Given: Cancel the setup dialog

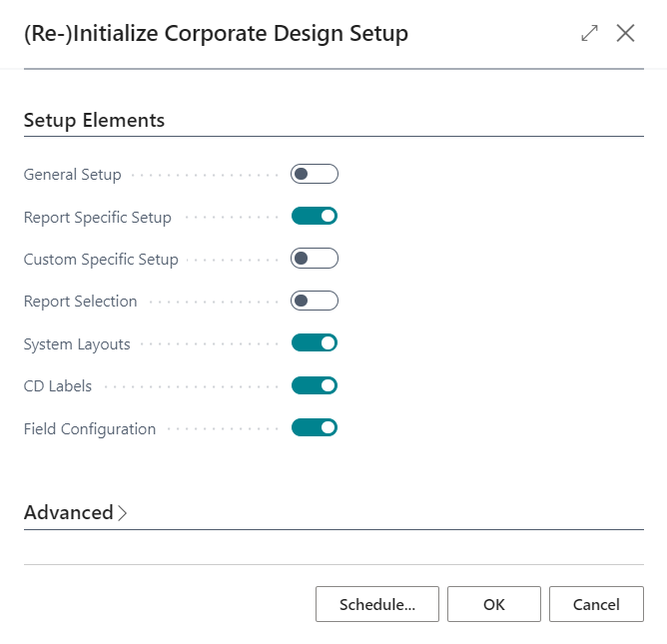Looking at the screenshot, I should coord(596,604).
